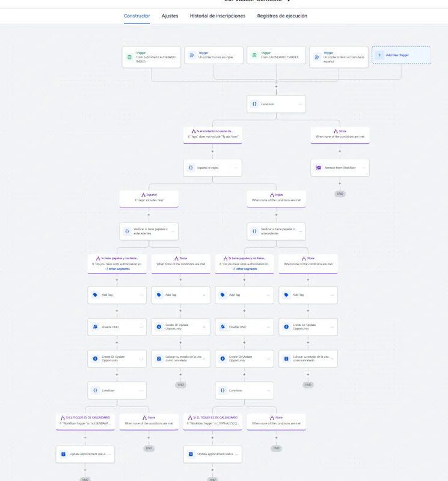The width and height of the screenshot is (448, 481).
Task: Click the Remove from Workflow action icon
Action: click(319, 168)
